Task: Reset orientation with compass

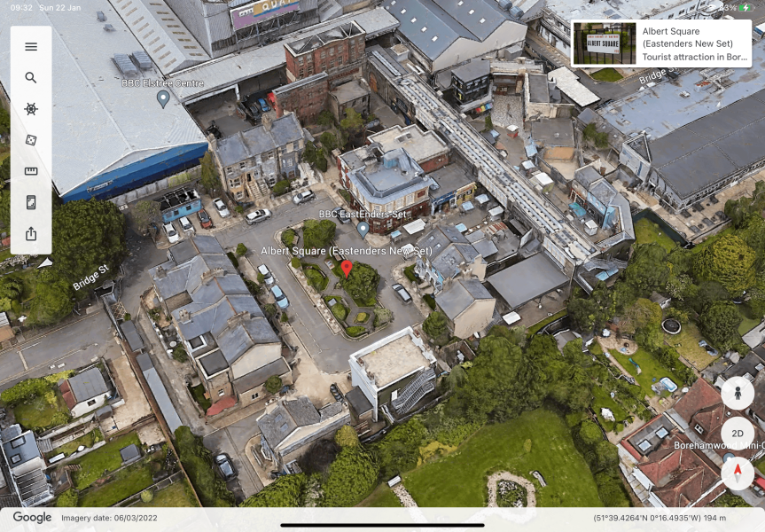Action: tap(738, 473)
